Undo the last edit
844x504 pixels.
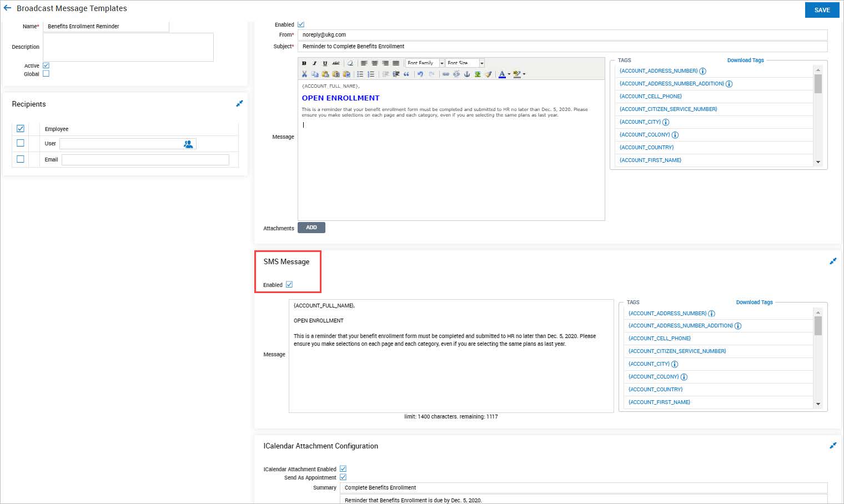[x=420, y=74]
